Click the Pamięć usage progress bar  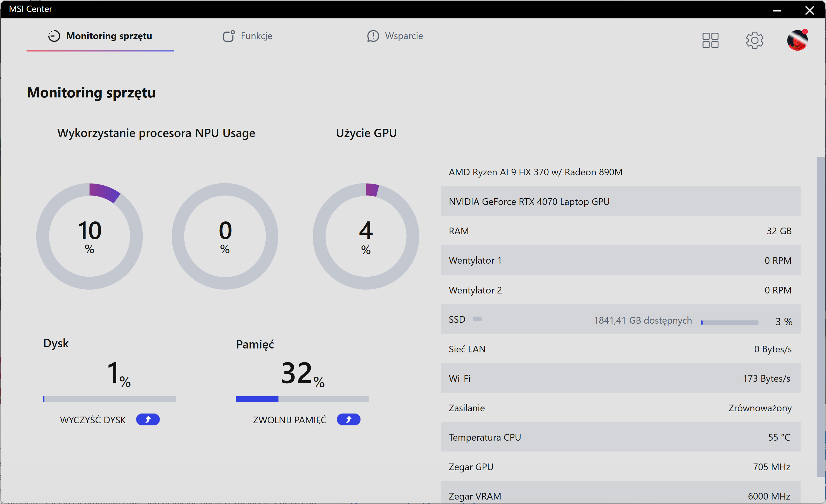coord(302,399)
